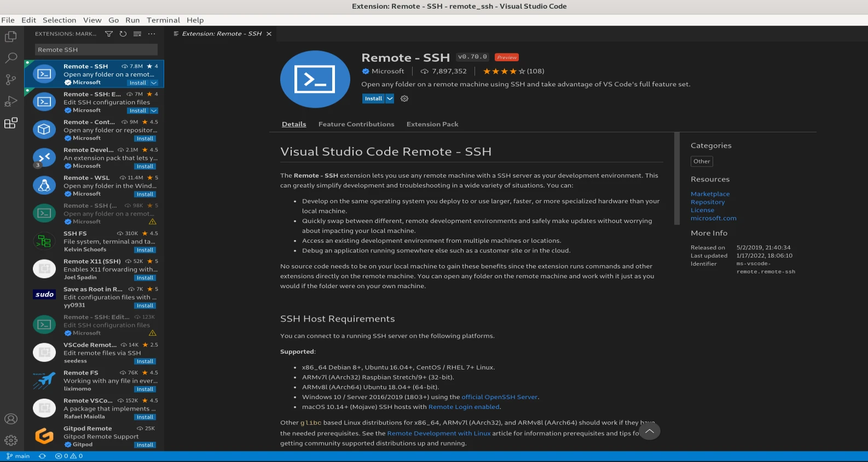
Task: Click the extension settings gear beside Install
Action: [x=404, y=99]
